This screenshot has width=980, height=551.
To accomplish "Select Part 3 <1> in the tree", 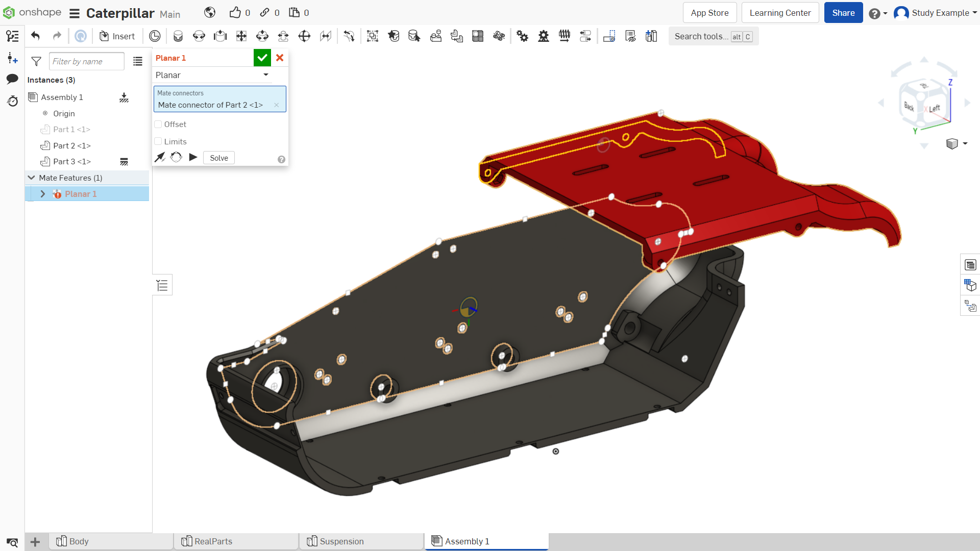I will pos(72,162).
